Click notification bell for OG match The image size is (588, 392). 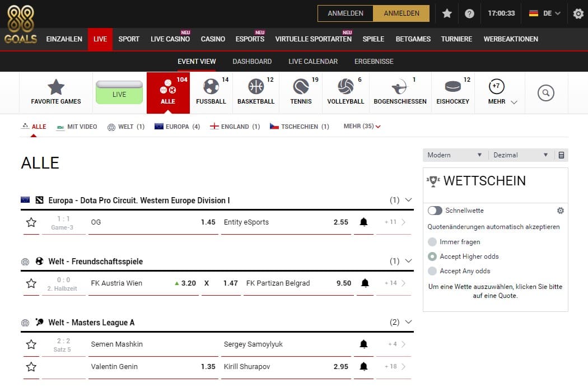tap(363, 222)
